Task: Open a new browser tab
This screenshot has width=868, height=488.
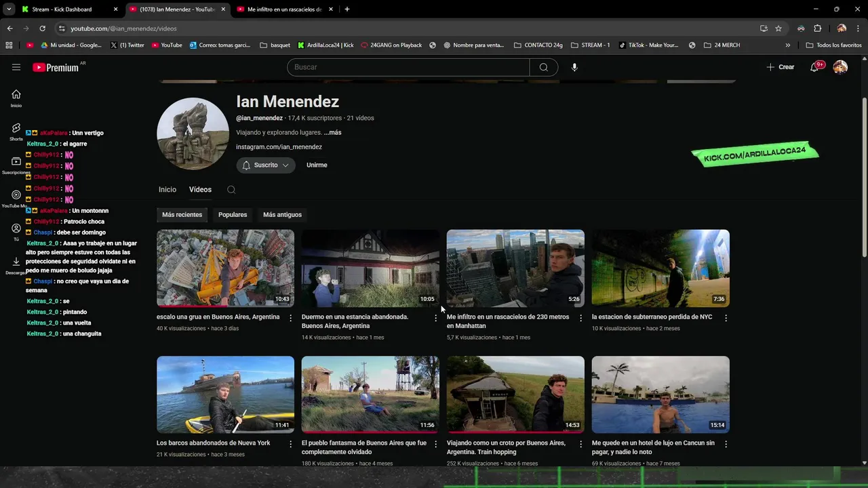Action: coord(347,9)
